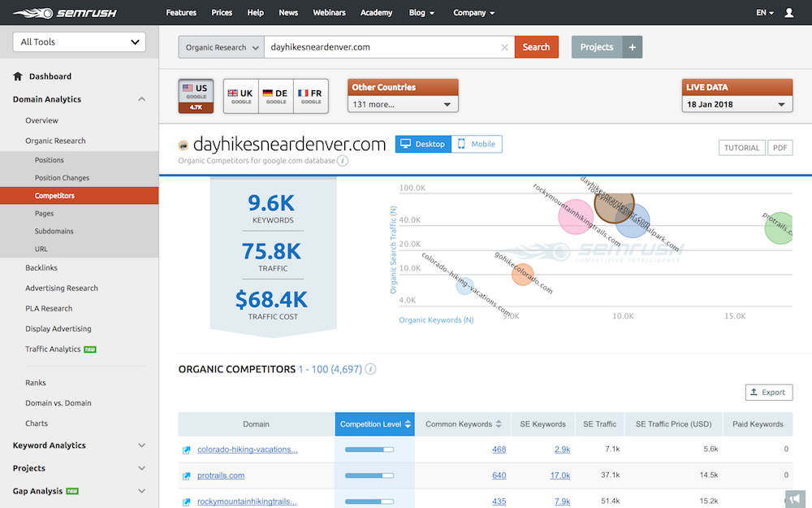Viewport: 812px width, 508px height.
Task: Select the FR Google database
Action: tap(311, 96)
